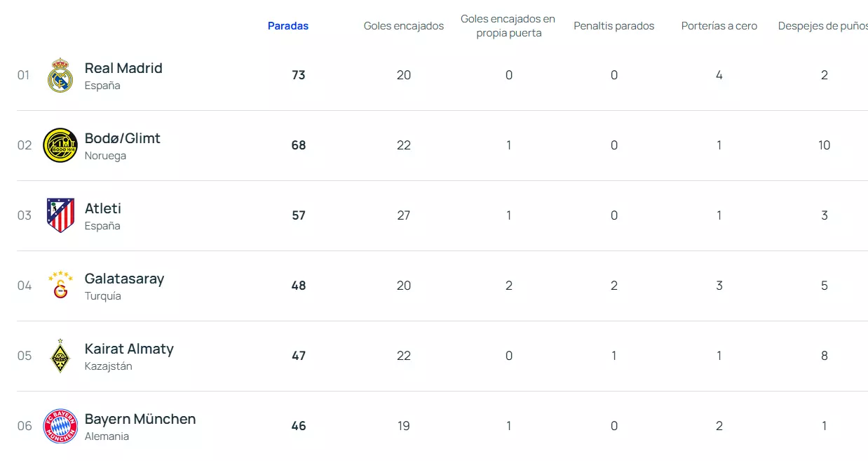The width and height of the screenshot is (868, 461).
Task: Sort by Penaltis parados column
Action: [614, 26]
